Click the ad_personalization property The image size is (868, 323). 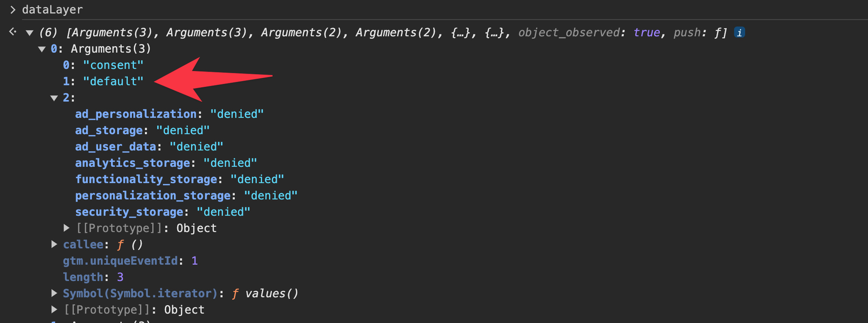[x=136, y=114]
